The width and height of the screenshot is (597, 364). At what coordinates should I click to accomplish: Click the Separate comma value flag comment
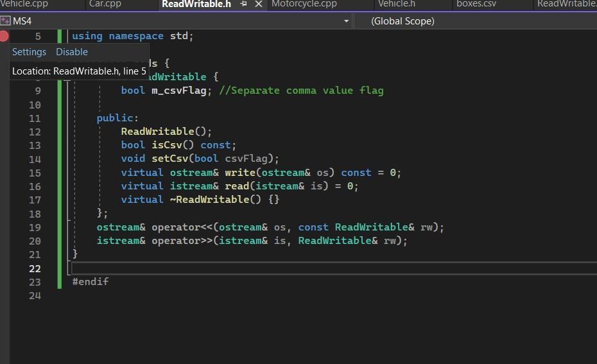(x=301, y=91)
